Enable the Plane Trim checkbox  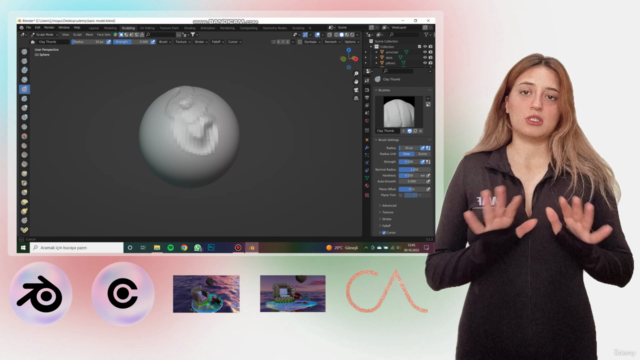pyautogui.click(x=401, y=195)
